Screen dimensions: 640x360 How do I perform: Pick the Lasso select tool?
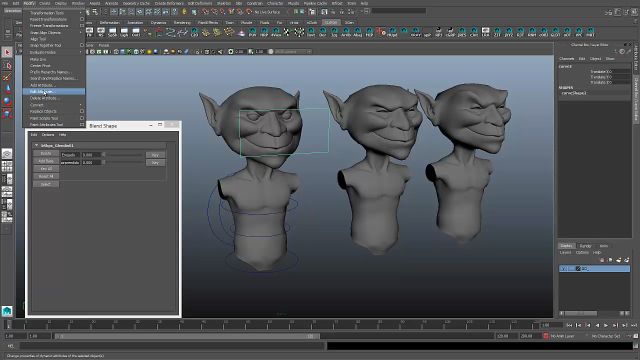(x=7, y=65)
